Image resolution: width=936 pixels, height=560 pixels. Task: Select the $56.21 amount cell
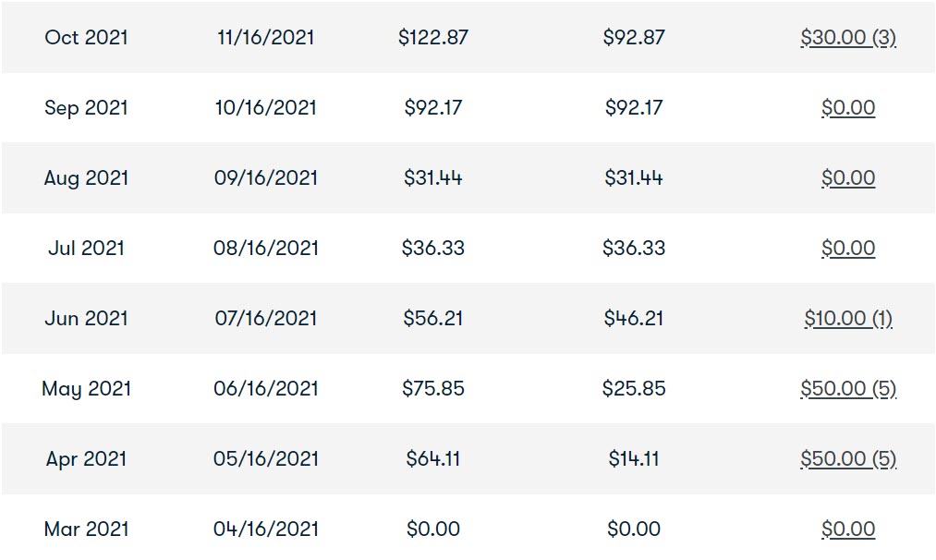click(432, 318)
